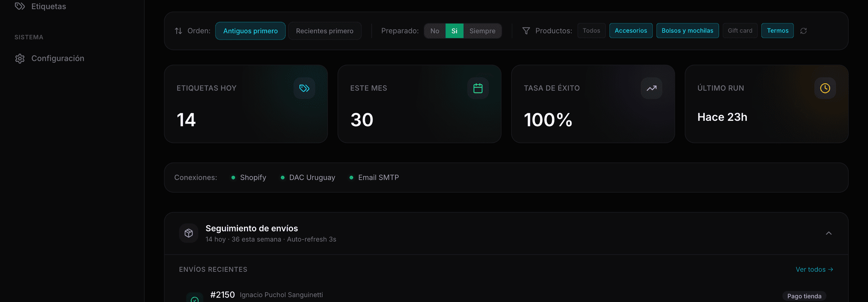This screenshot has height=302, width=868.
Task: Click the Etiquetas tag icon in sidebar
Action: click(x=20, y=6)
